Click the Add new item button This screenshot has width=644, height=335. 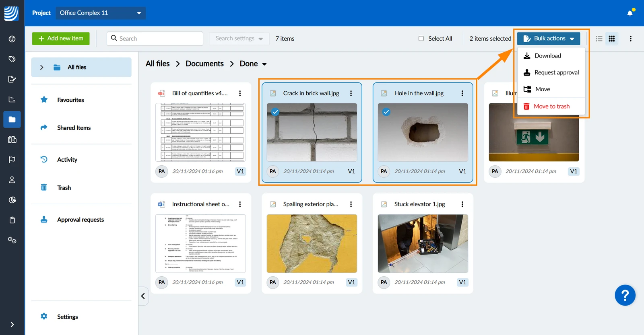[x=61, y=39]
